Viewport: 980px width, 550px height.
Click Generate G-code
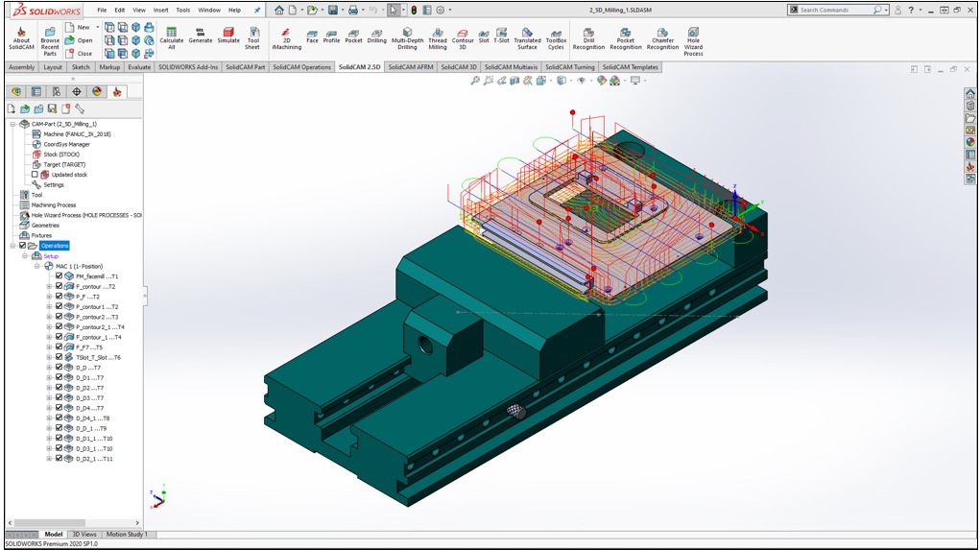(200, 36)
